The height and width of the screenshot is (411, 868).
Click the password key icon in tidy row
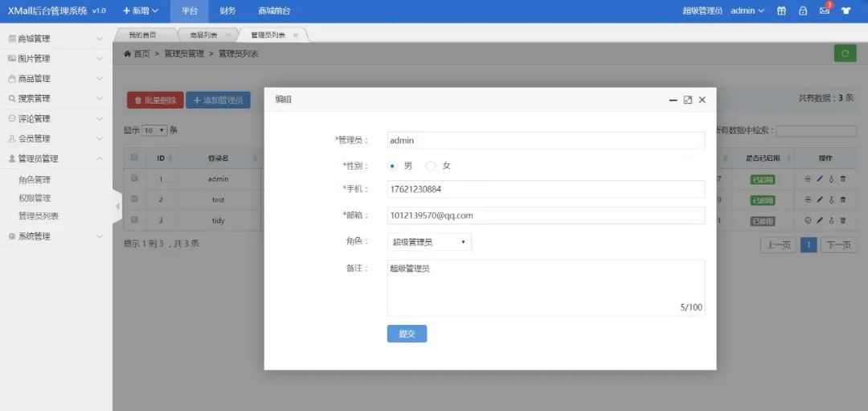(832, 220)
